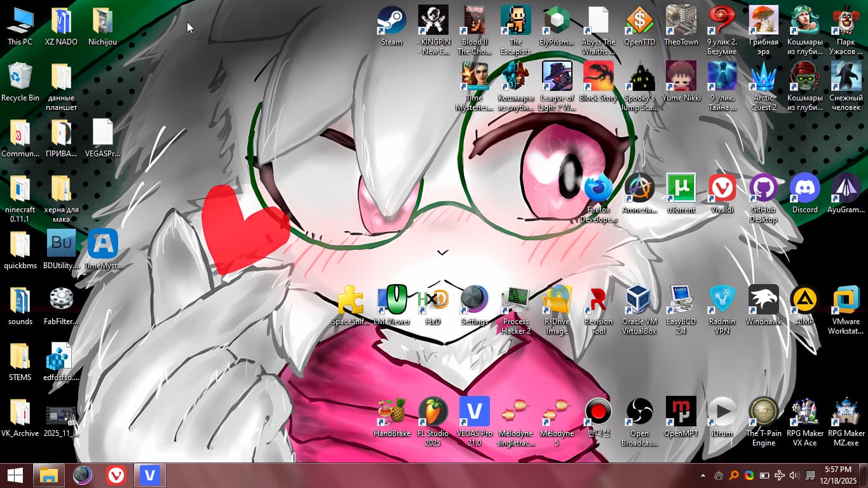Open the Steam desktop shortcut
Viewport: 868px width, 488px height.
[x=391, y=22]
